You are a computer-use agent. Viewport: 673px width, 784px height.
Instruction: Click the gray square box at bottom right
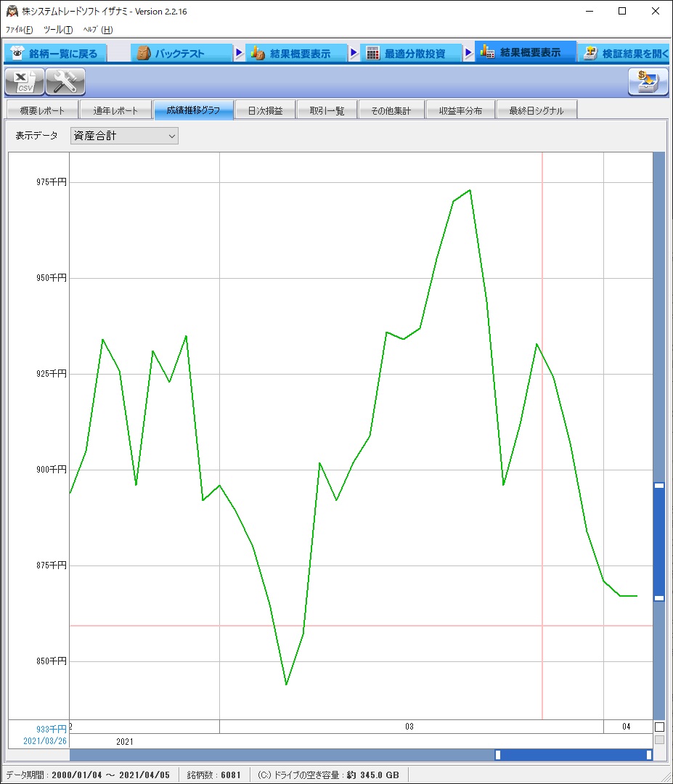659,740
